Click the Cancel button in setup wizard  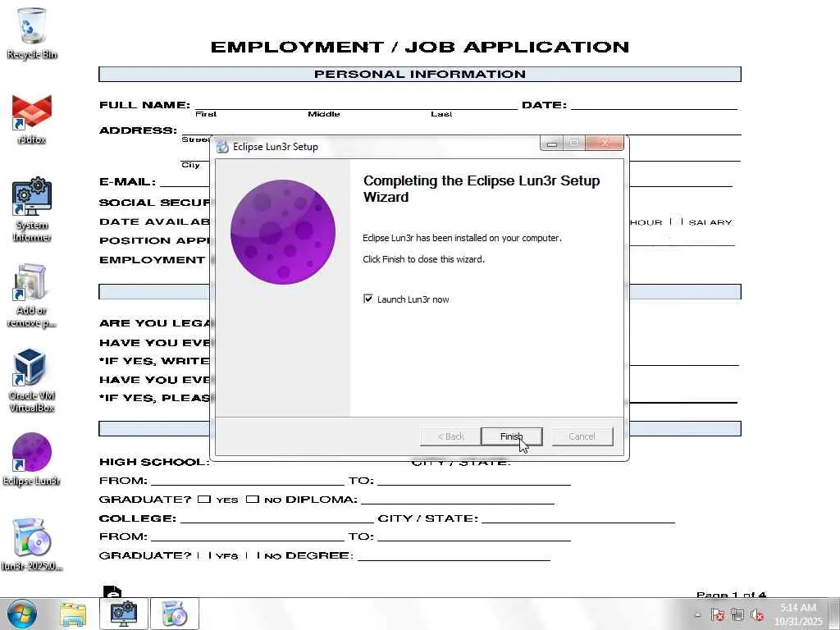[582, 436]
